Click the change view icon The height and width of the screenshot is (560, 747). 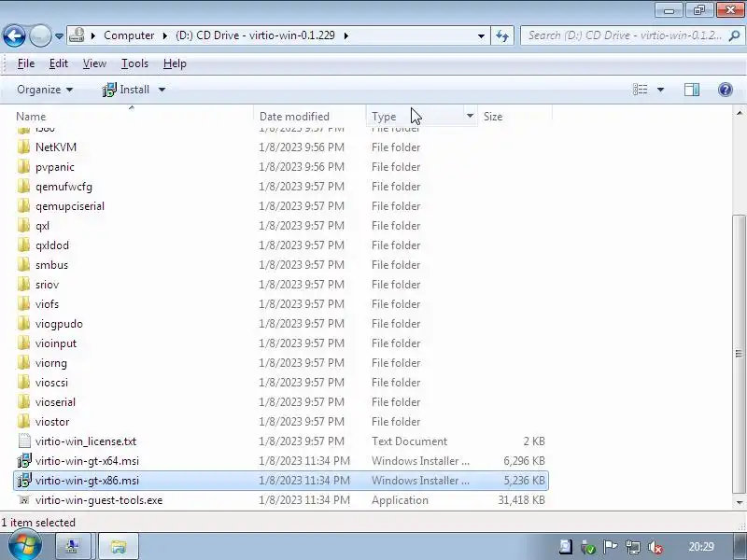click(640, 90)
